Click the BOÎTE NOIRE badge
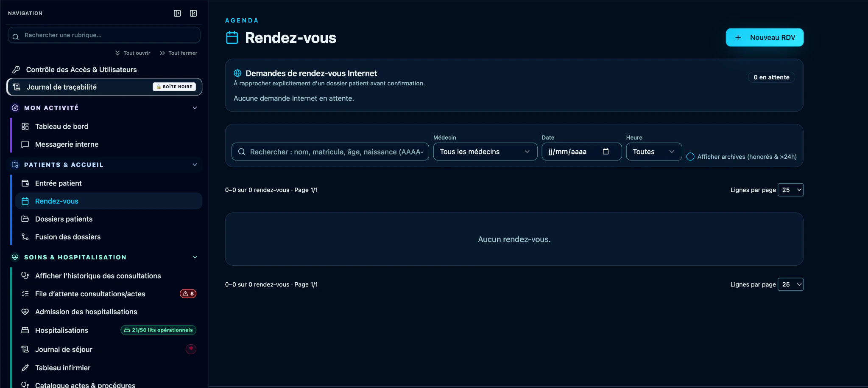The height and width of the screenshot is (388, 868). pos(174,87)
